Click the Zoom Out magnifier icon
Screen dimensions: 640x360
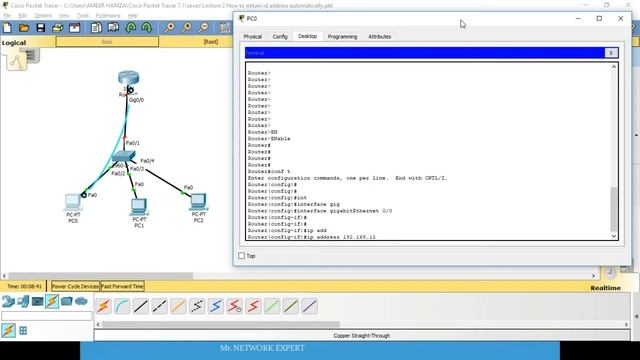click(x=203, y=28)
